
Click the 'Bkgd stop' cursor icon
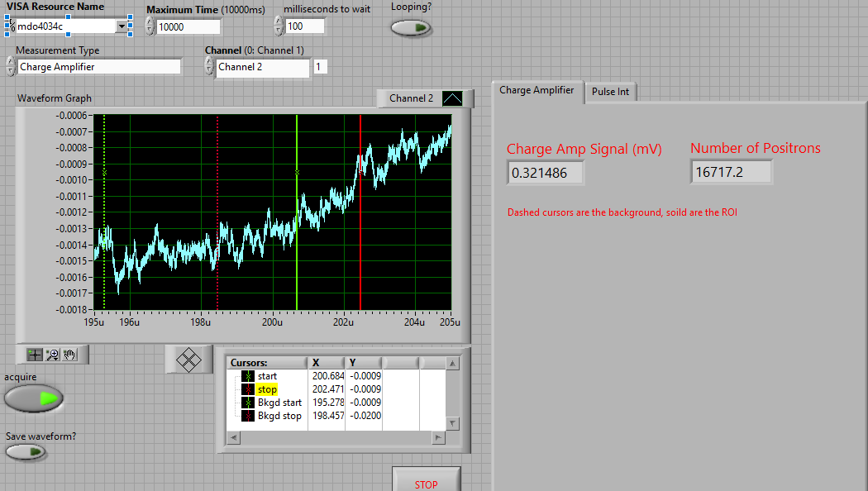(x=247, y=416)
